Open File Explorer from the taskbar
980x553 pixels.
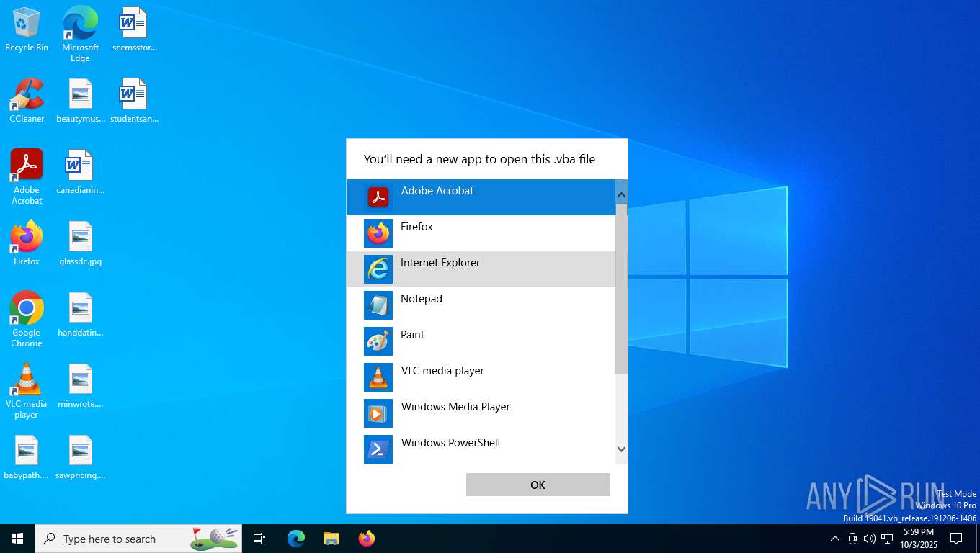click(x=331, y=539)
